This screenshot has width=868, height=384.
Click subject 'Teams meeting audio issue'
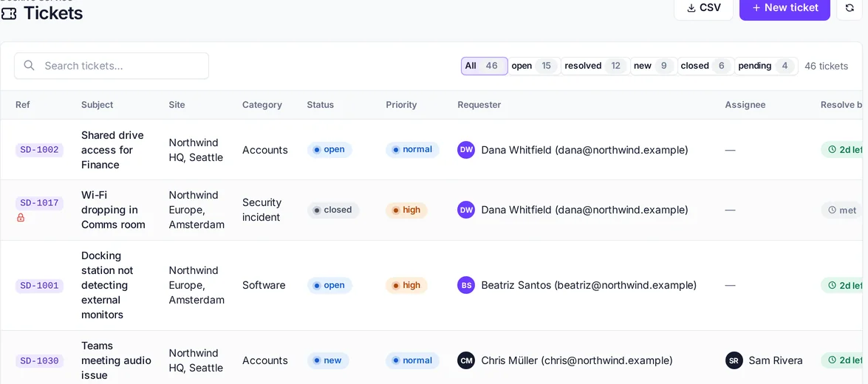[x=116, y=361]
